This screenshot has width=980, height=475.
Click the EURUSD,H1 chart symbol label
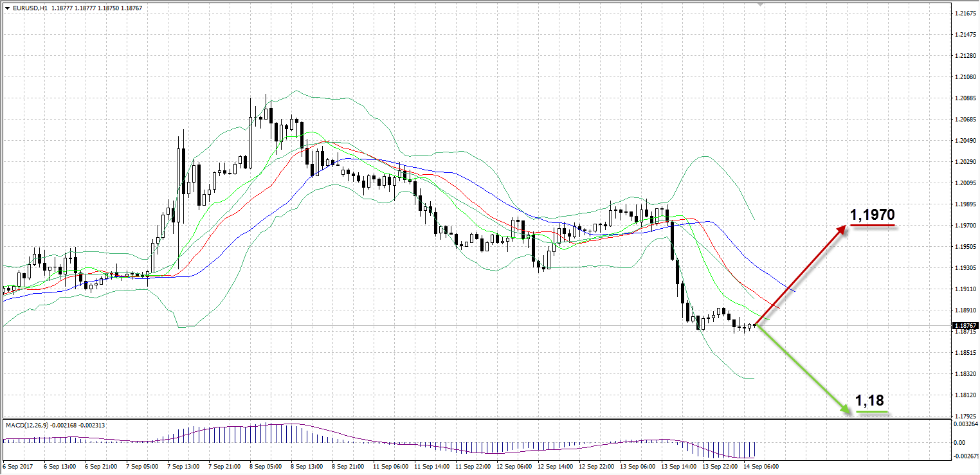point(30,8)
